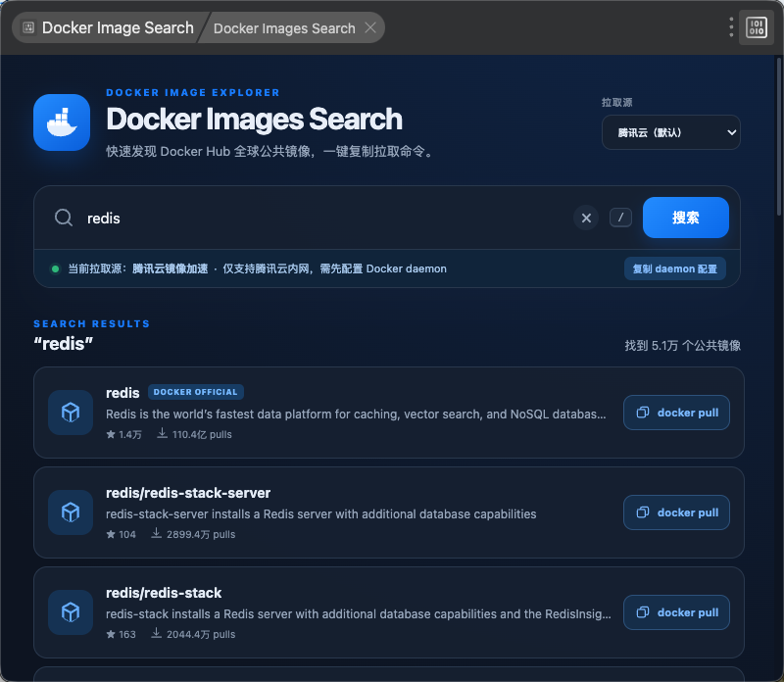This screenshot has height=682, width=784.
Task: Copy docker pull for redis/redis-stack-server
Action: pyautogui.click(x=676, y=512)
